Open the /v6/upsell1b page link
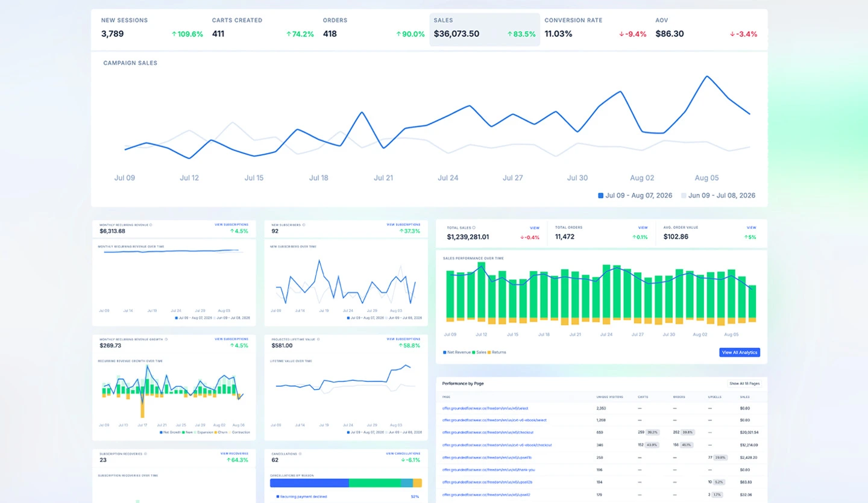Viewport: 868px width, 503px height. (x=487, y=457)
